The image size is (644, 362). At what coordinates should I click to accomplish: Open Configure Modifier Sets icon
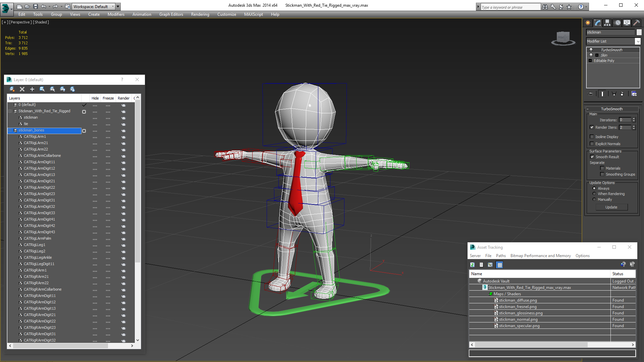point(634,94)
